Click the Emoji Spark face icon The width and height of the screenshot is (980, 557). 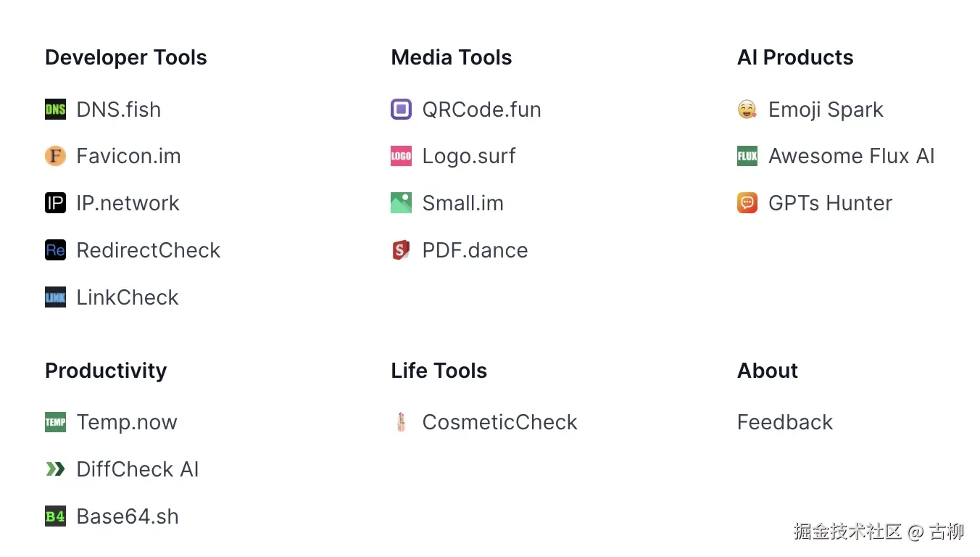(x=747, y=110)
